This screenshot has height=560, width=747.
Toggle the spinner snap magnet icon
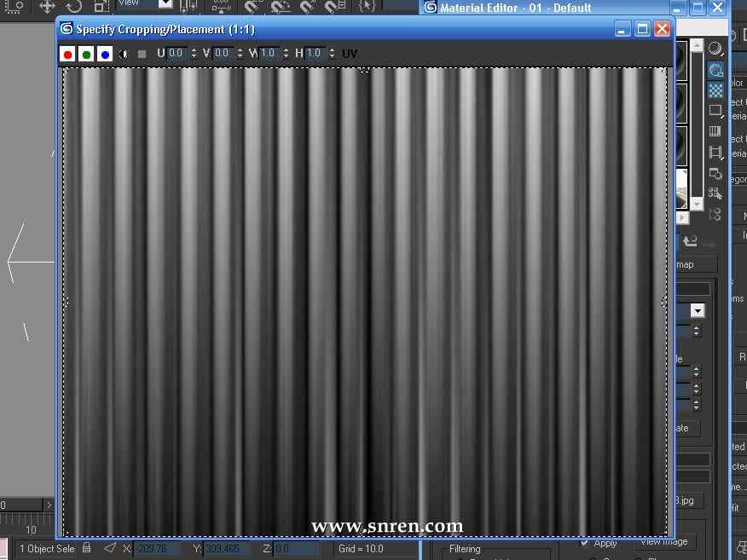[334, 6]
